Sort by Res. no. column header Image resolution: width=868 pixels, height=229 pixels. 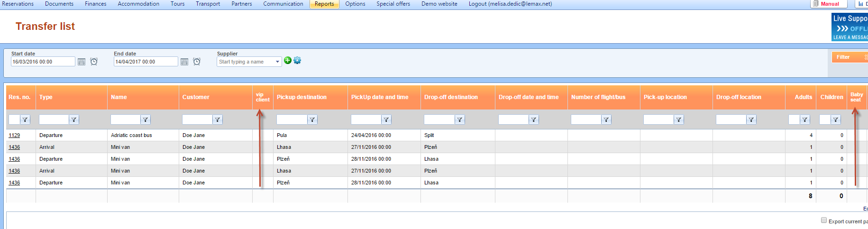pos(19,97)
